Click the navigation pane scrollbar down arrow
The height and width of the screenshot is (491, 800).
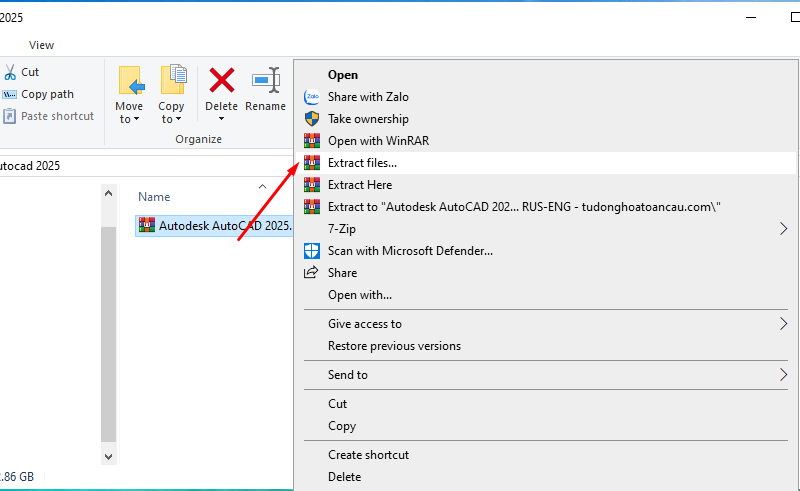click(108, 457)
